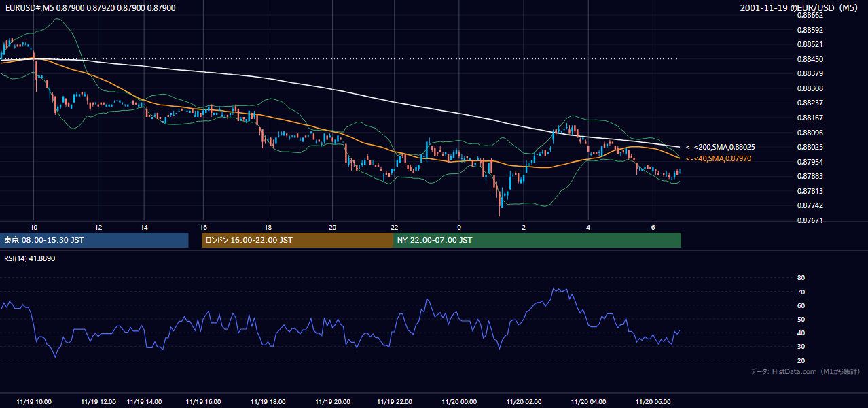This screenshot has height=408, width=868.
Task: Click RSI scale value 40
Action: (x=801, y=333)
